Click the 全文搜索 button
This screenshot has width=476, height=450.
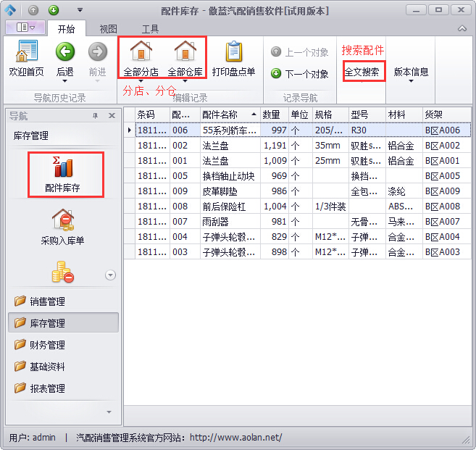click(x=362, y=72)
